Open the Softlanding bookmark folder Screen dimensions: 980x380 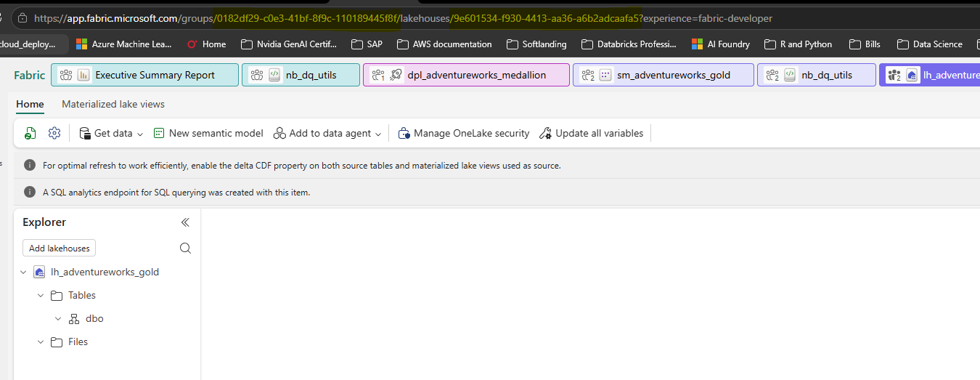click(536, 44)
